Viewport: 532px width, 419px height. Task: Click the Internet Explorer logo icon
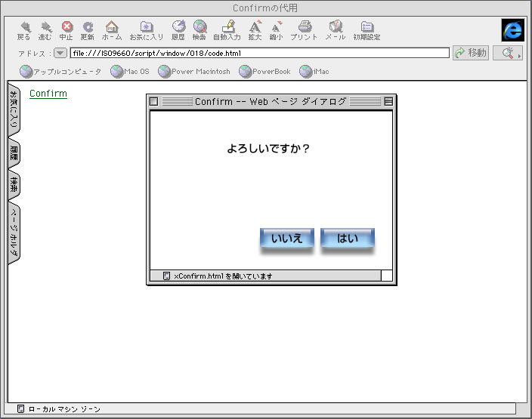pyautogui.click(x=512, y=30)
